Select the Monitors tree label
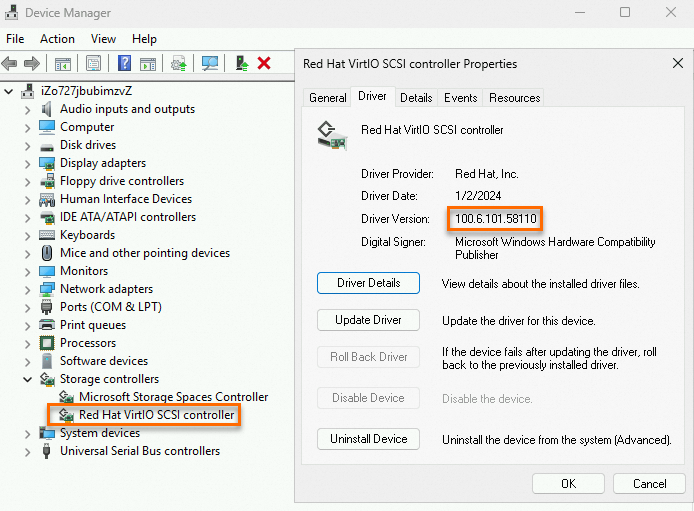694x511 pixels. [x=84, y=271]
